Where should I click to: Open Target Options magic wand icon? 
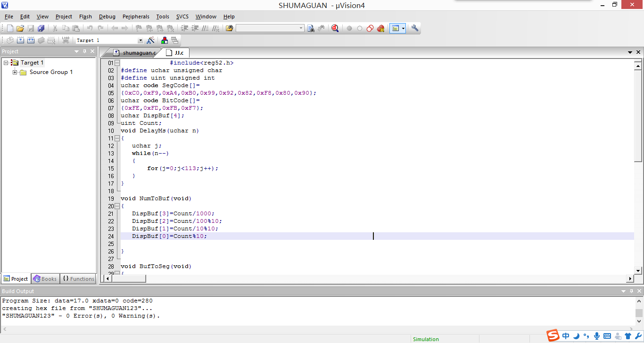[150, 41]
